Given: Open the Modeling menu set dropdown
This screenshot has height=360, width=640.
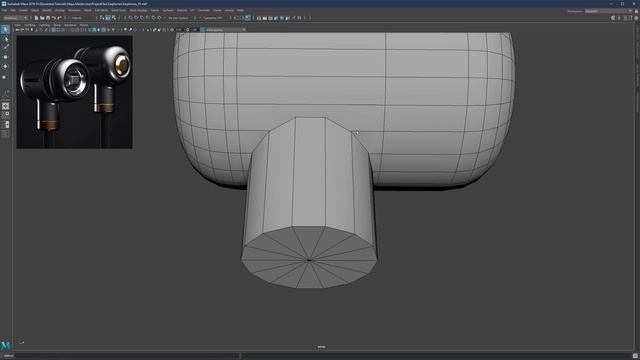Looking at the screenshot, I should pos(15,18).
